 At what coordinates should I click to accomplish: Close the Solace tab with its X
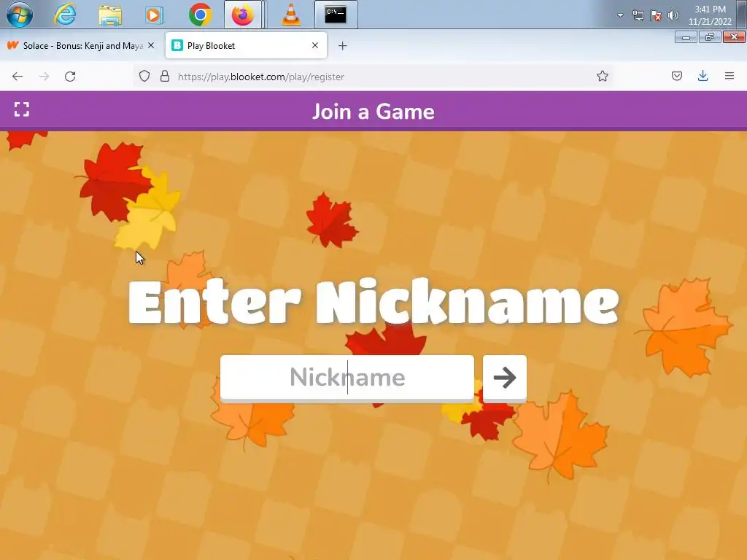(x=151, y=45)
